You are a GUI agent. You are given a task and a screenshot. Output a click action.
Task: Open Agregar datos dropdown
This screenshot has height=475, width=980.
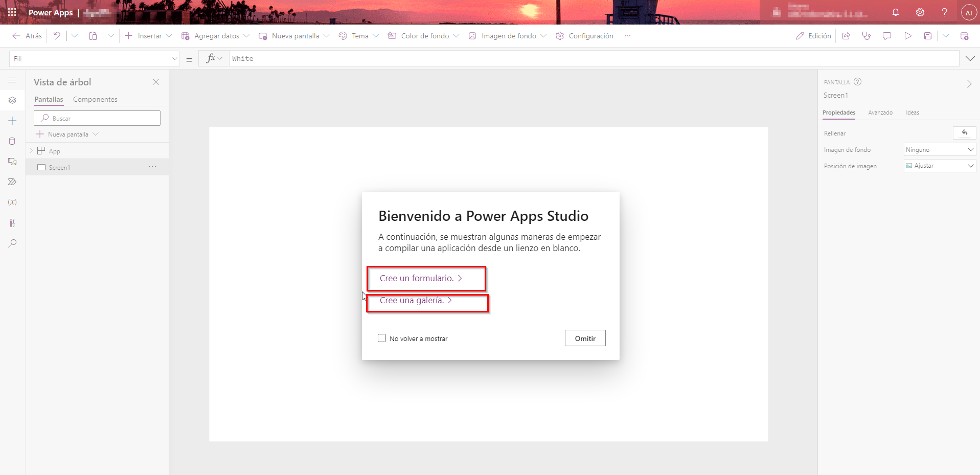(215, 36)
